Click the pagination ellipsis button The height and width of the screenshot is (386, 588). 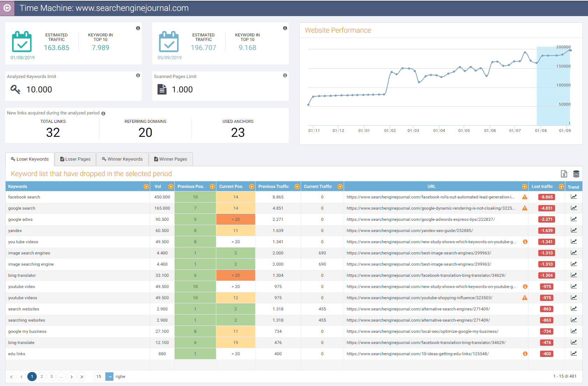pyautogui.click(x=61, y=377)
